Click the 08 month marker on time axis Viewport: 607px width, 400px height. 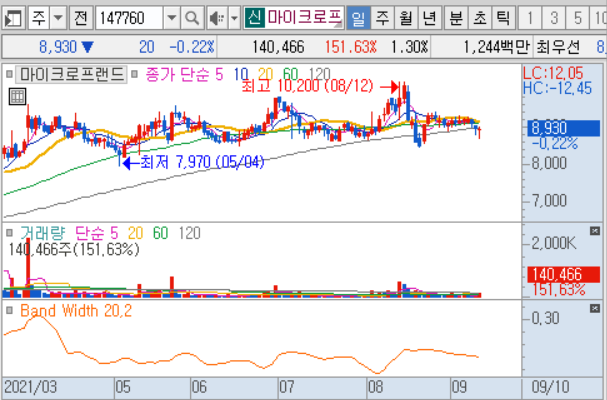375,387
